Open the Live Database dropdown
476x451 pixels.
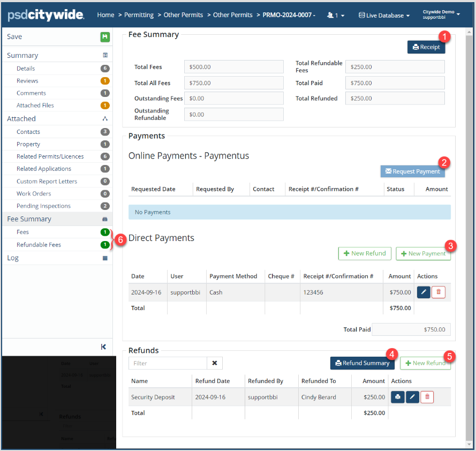coord(384,15)
